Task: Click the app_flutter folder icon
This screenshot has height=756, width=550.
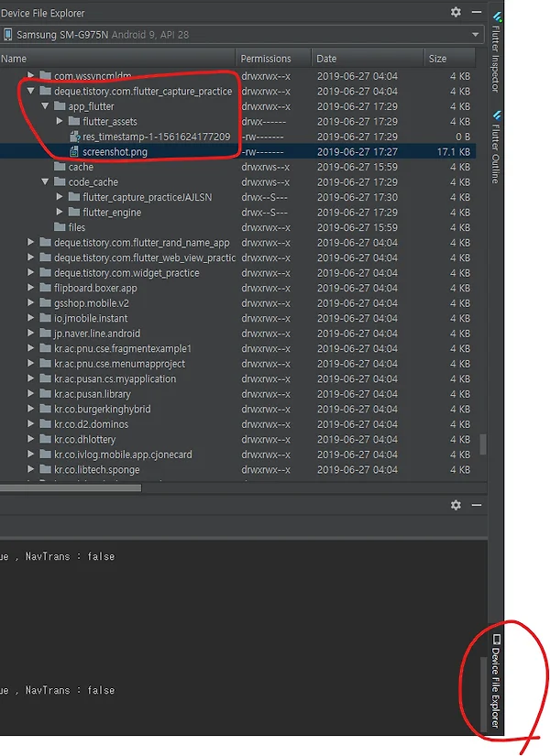Action: click(60, 105)
